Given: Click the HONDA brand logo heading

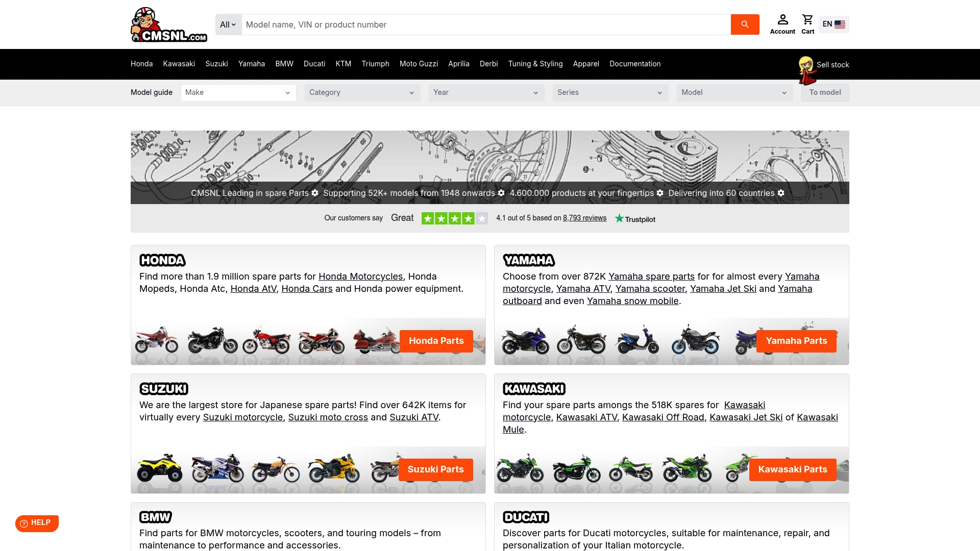Looking at the screenshot, I should tap(162, 260).
